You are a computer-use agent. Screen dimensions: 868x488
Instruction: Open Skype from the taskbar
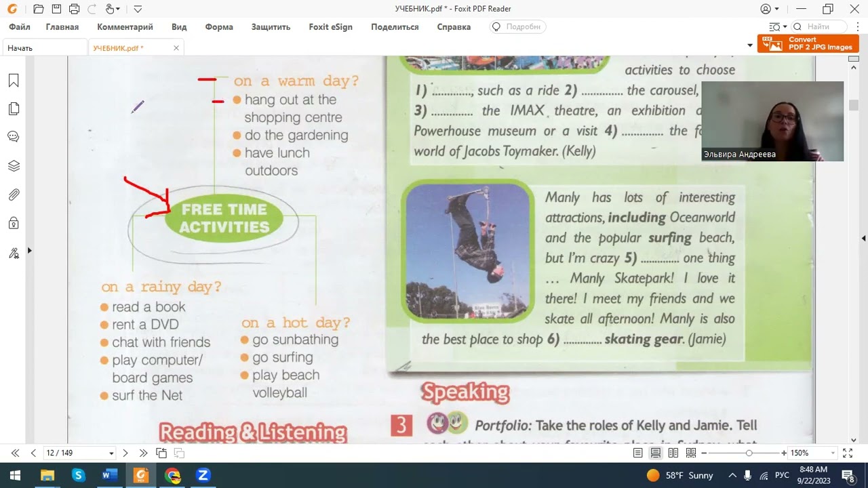point(78,475)
